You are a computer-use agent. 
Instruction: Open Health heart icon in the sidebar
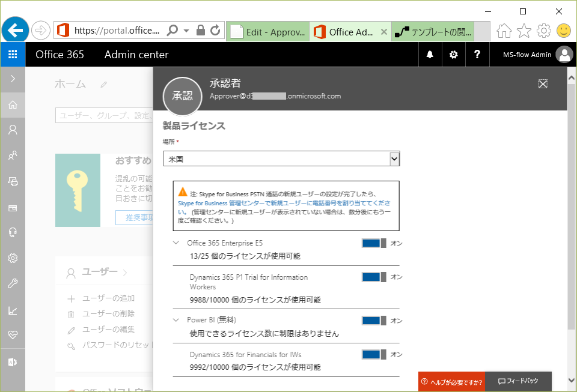13,335
